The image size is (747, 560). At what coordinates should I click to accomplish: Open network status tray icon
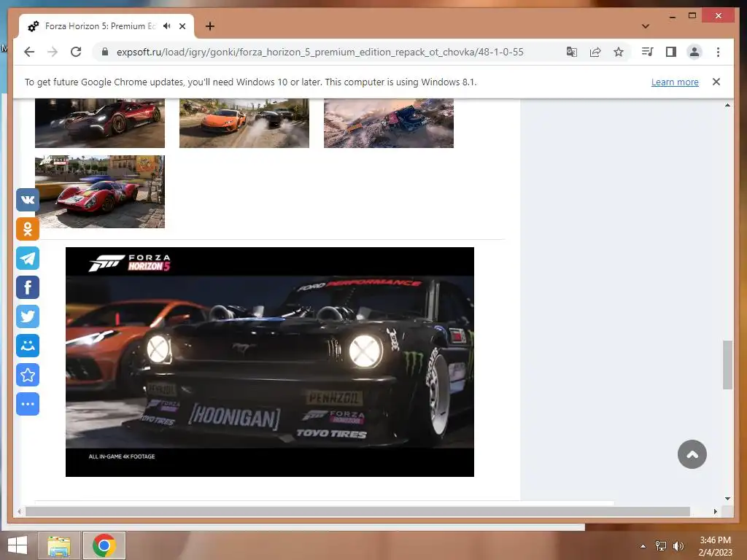click(x=661, y=546)
